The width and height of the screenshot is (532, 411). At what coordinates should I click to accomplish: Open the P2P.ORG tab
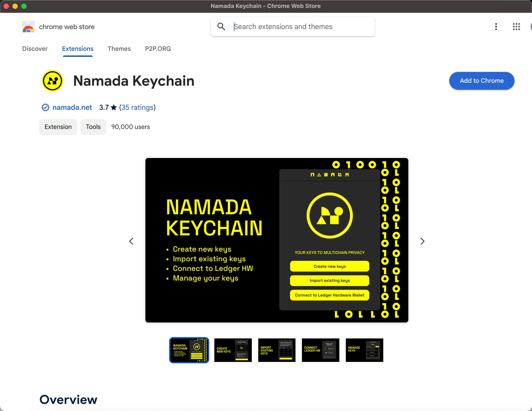[x=158, y=49]
